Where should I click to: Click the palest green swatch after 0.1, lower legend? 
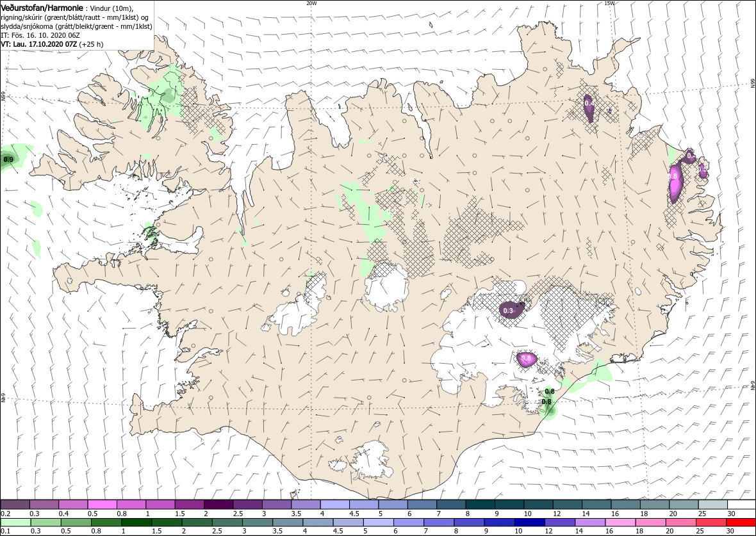coord(16,523)
